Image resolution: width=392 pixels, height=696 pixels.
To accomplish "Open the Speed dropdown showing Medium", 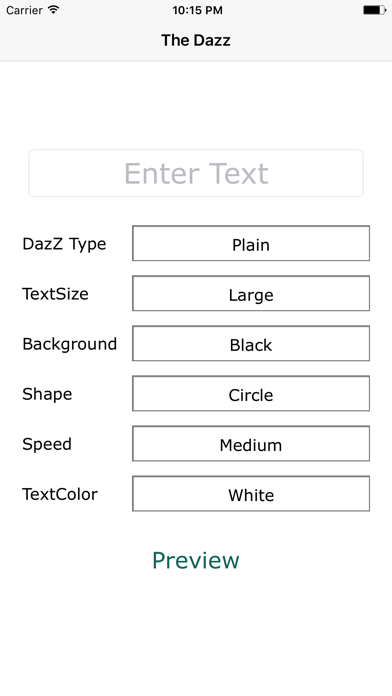I will tap(251, 444).
